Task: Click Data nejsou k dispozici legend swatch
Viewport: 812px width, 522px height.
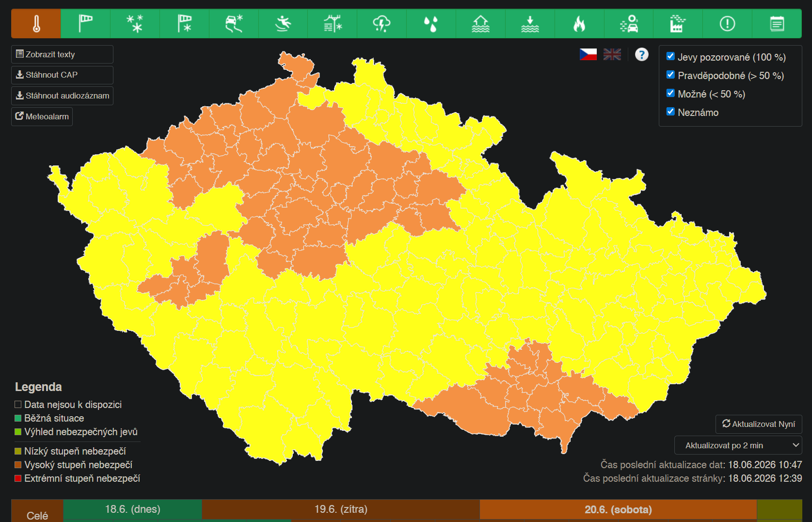Action: 18,405
